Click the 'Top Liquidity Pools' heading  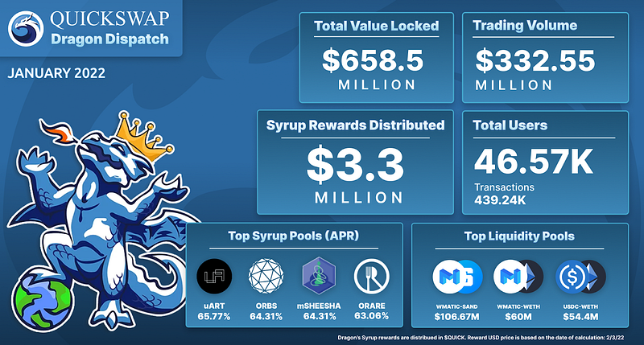(x=519, y=236)
